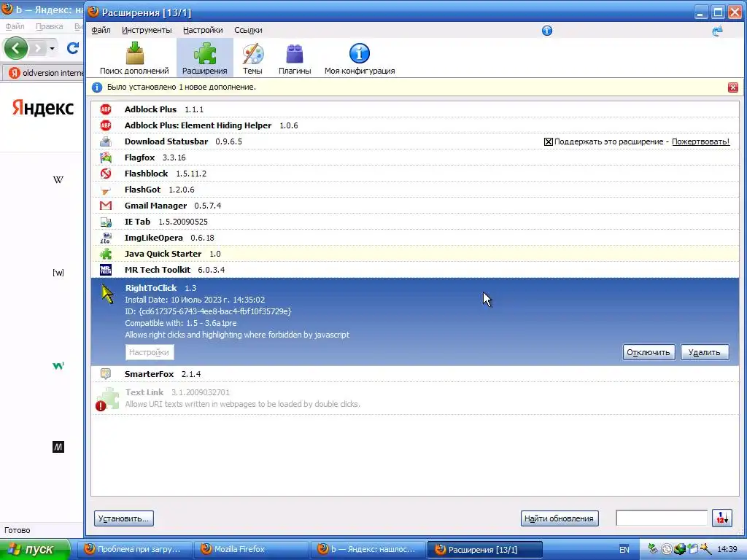
Task: Open the Плагины plugins section
Action: (295, 57)
